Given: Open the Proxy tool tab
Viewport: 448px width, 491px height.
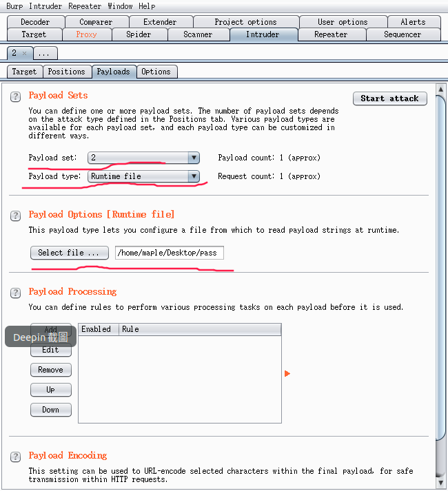Looking at the screenshot, I should click(87, 34).
